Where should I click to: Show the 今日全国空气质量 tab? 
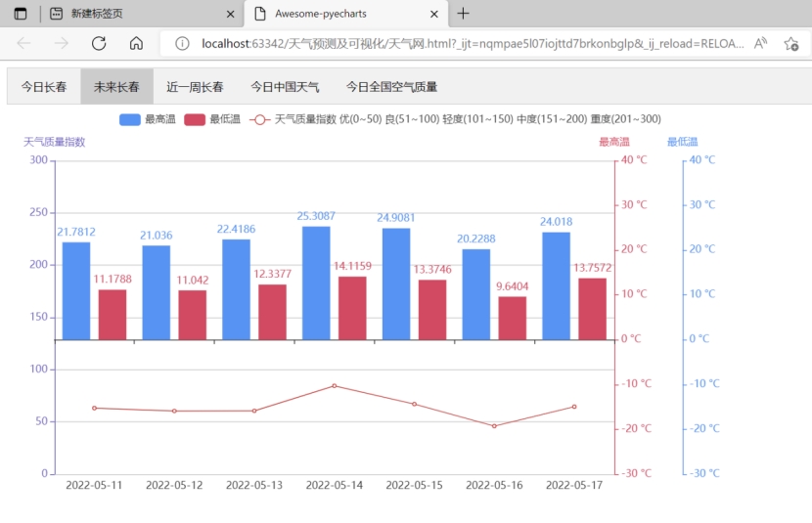[x=391, y=87]
